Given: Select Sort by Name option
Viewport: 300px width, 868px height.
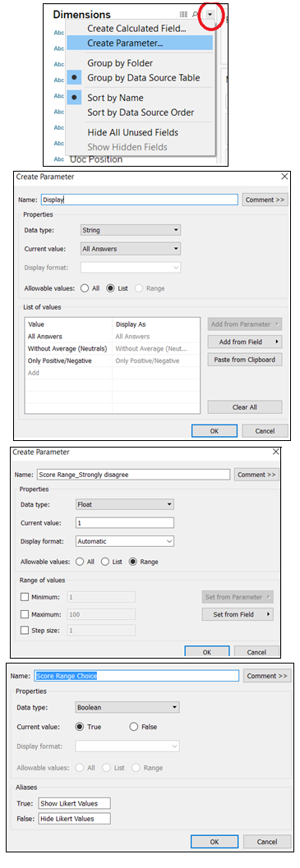Looking at the screenshot, I should tap(115, 98).
